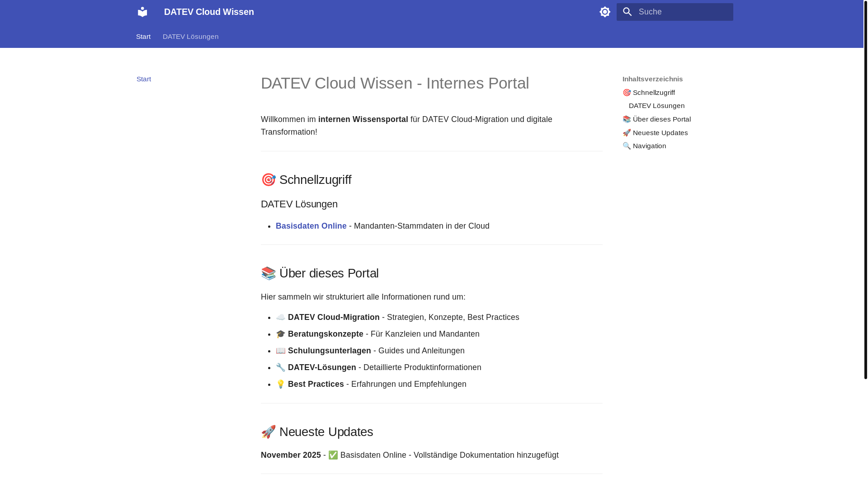Go to Navigation in table of contents

coord(644,146)
